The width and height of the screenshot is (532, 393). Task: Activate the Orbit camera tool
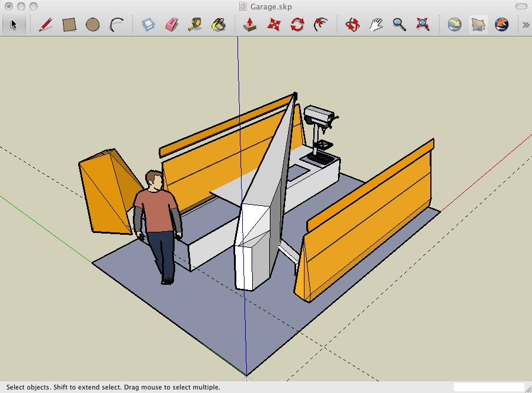coord(353,25)
